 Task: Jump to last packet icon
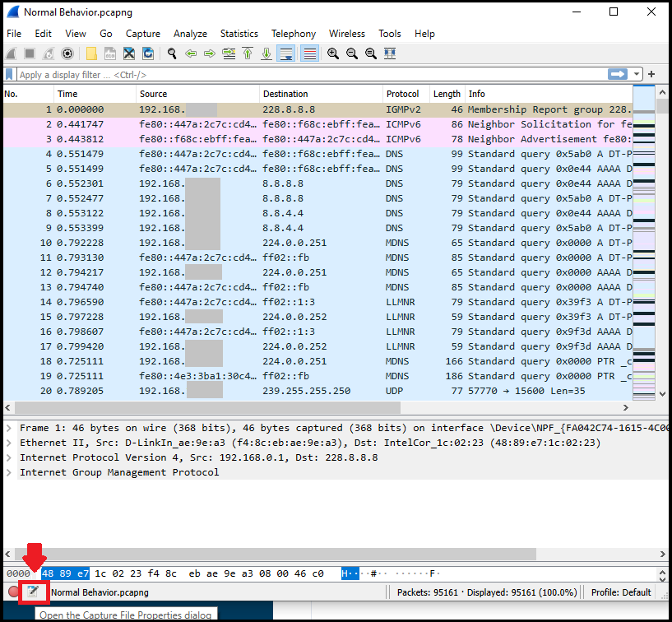[266, 53]
